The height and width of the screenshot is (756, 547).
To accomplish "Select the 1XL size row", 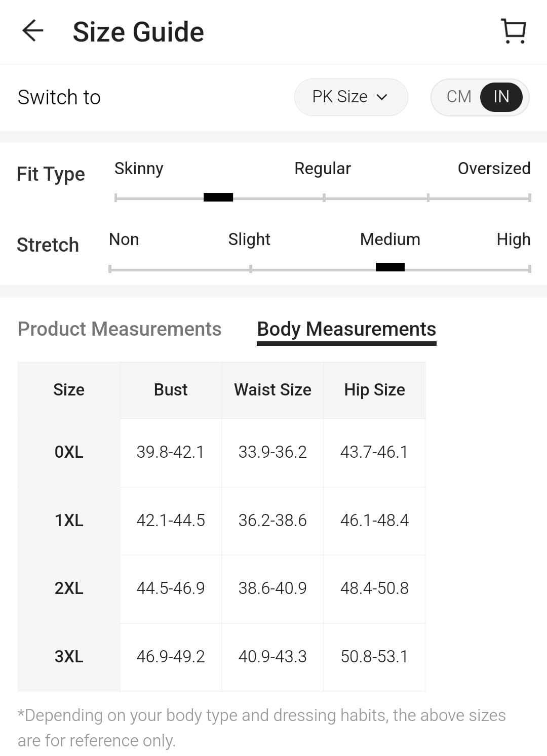I will click(x=69, y=520).
